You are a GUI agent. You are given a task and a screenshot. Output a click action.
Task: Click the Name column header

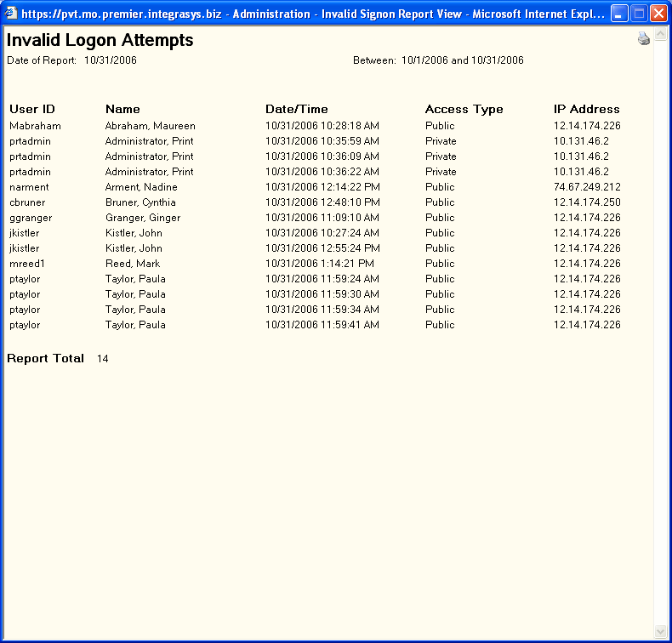pyautogui.click(x=122, y=109)
